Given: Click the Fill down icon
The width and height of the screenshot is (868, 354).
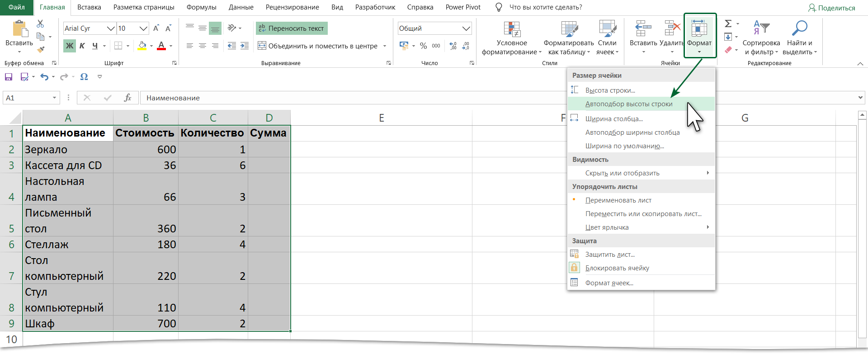Looking at the screenshot, I should click(728, 37).
